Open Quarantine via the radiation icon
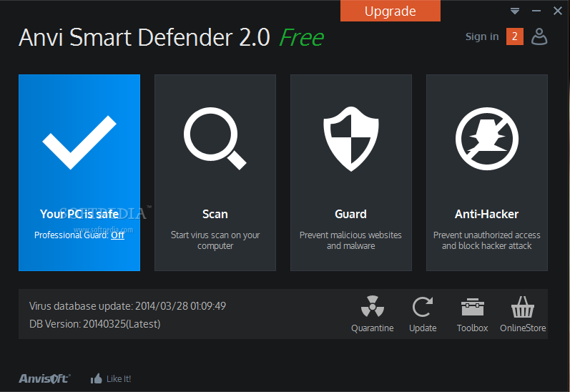570x392 pixels. tap(372, 307)
